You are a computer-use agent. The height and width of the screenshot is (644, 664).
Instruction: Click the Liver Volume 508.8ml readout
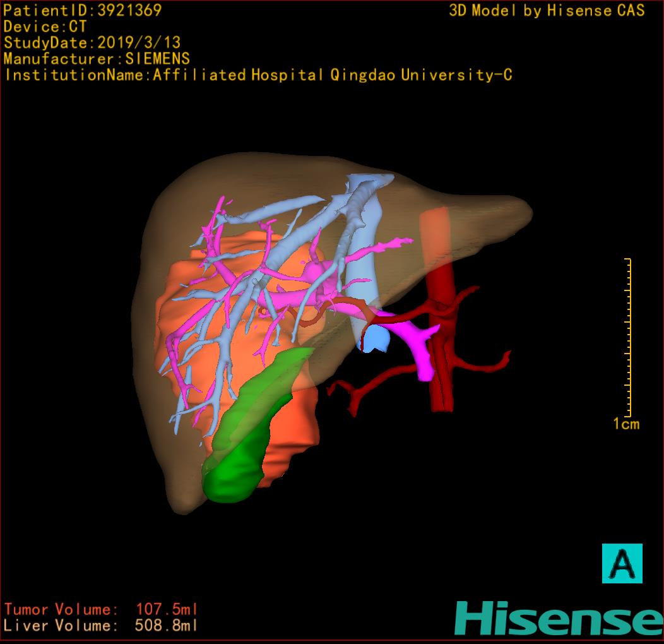click(x=101, y=626)
